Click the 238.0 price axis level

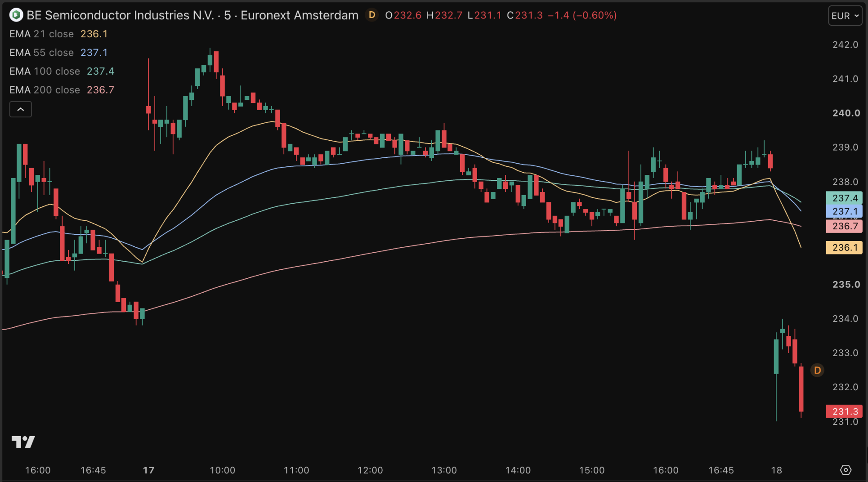click(x=846, y=182)
